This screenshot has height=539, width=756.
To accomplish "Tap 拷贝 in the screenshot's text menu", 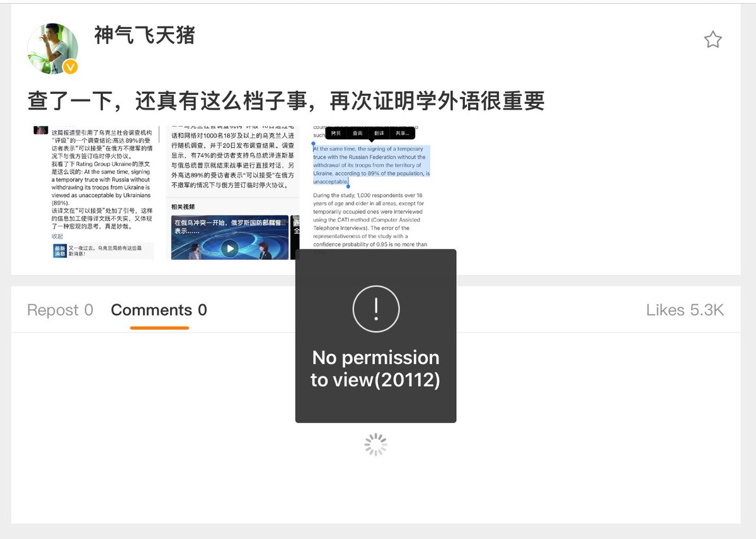I will tap(336, 133).
